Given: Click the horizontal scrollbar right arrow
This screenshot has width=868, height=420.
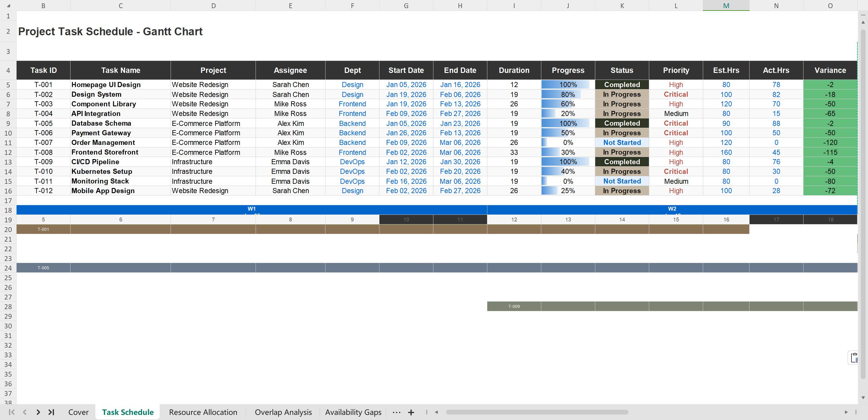Looking at the screenshot, I should [846, 412].
